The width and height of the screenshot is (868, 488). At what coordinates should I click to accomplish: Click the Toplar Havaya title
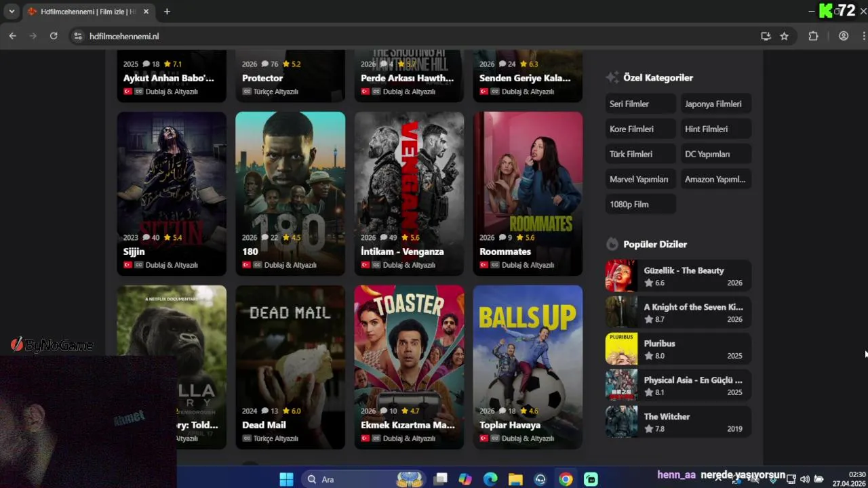[510, 425]
